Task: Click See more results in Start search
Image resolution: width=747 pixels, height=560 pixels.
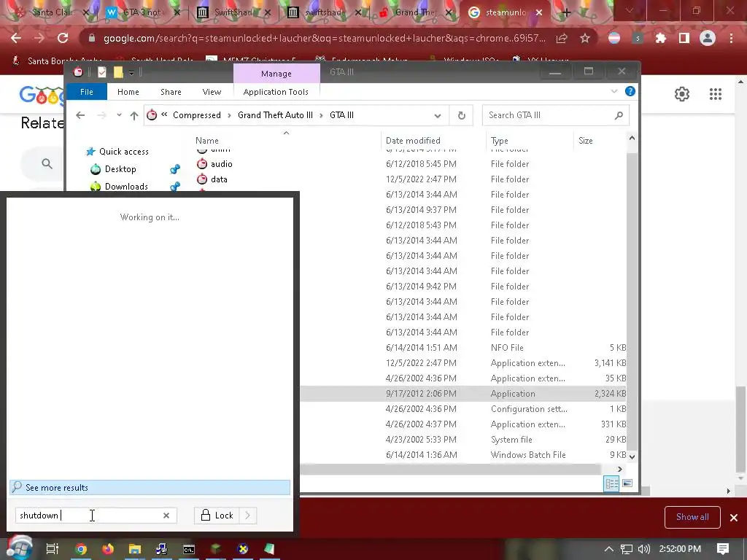Action: [150, 487]
